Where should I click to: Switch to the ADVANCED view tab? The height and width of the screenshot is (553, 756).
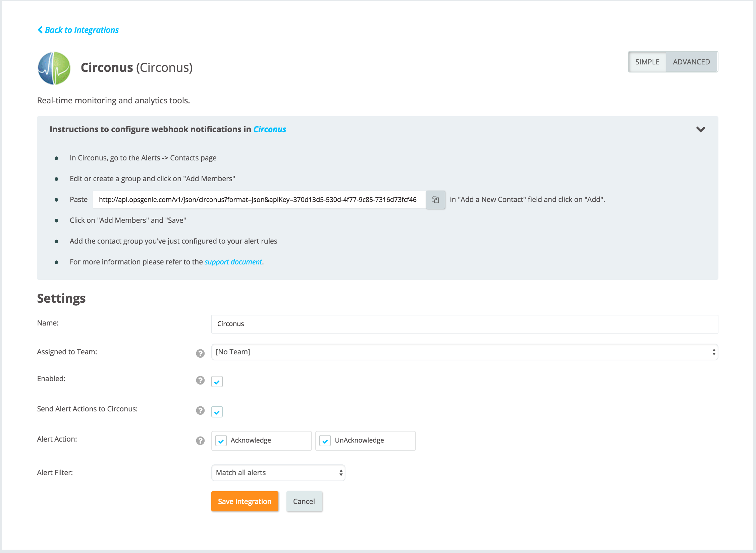(x=692, y=62)
